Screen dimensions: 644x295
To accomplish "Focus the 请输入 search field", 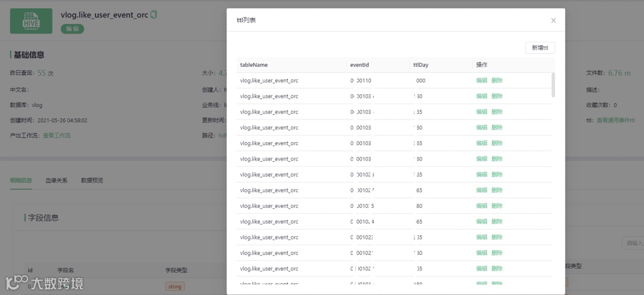I will 633,243.
